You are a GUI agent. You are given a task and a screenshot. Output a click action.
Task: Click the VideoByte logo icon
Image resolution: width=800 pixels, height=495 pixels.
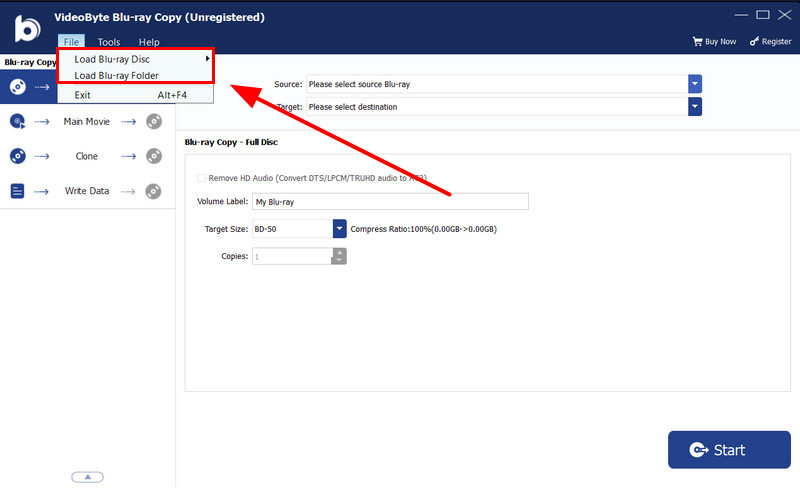coord(27,28)
